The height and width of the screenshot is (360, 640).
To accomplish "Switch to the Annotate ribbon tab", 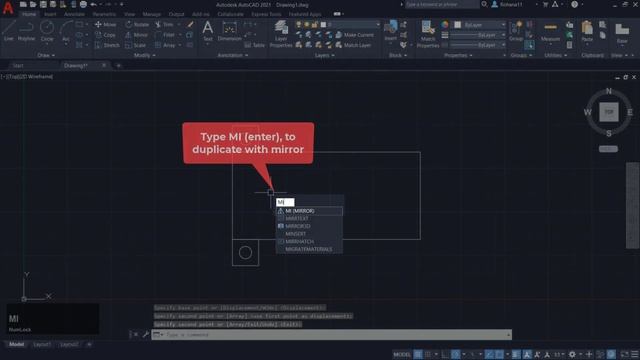I will (74, 14).
